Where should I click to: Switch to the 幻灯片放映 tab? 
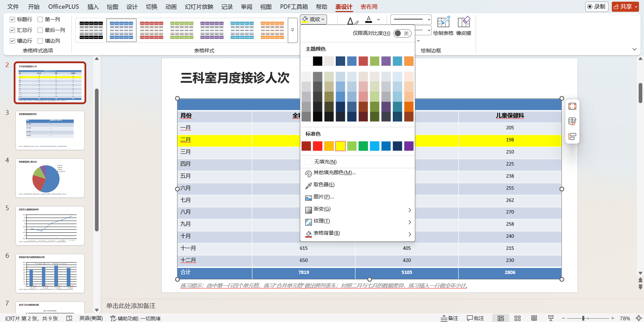point(199,7)
